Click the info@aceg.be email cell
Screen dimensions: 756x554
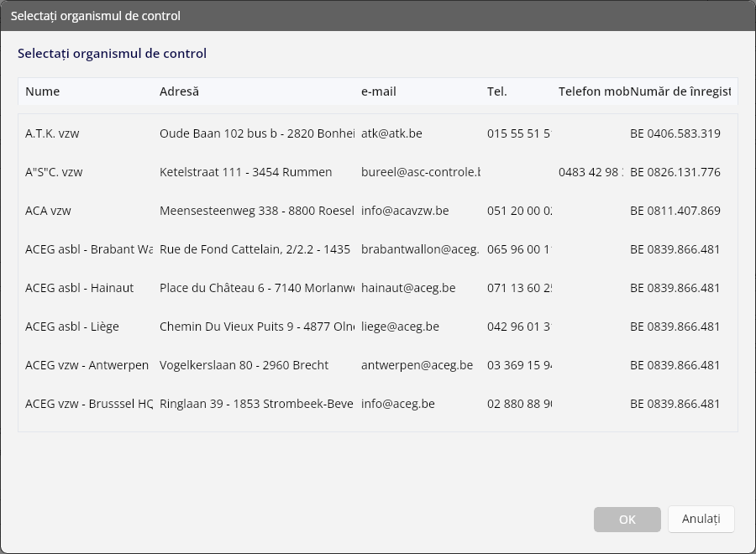[x=398, y=404]
